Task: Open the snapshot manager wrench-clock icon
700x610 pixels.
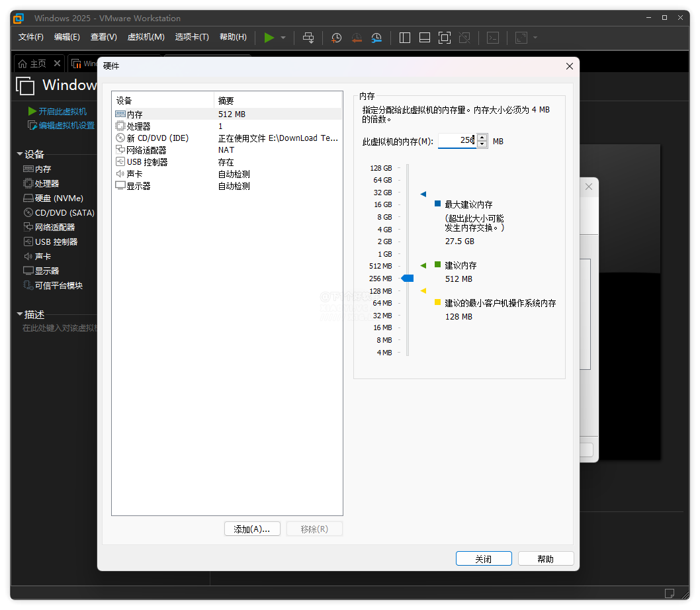Action: [x=376, y=38]
